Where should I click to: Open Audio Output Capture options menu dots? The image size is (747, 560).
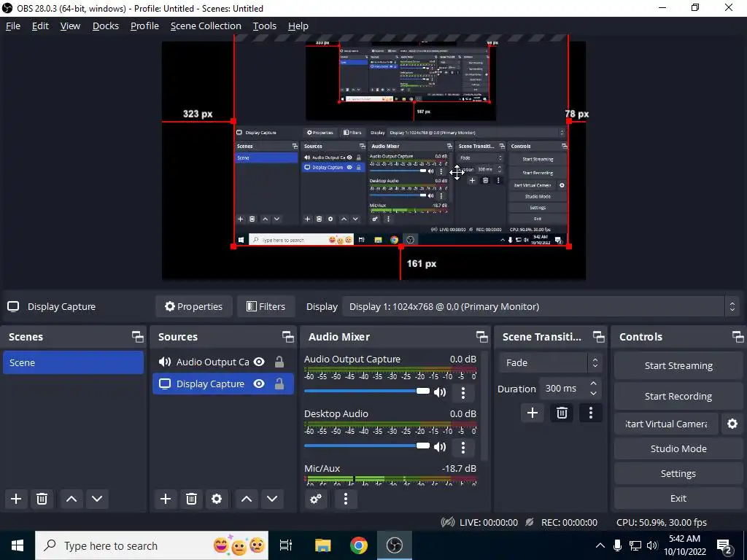463,393
